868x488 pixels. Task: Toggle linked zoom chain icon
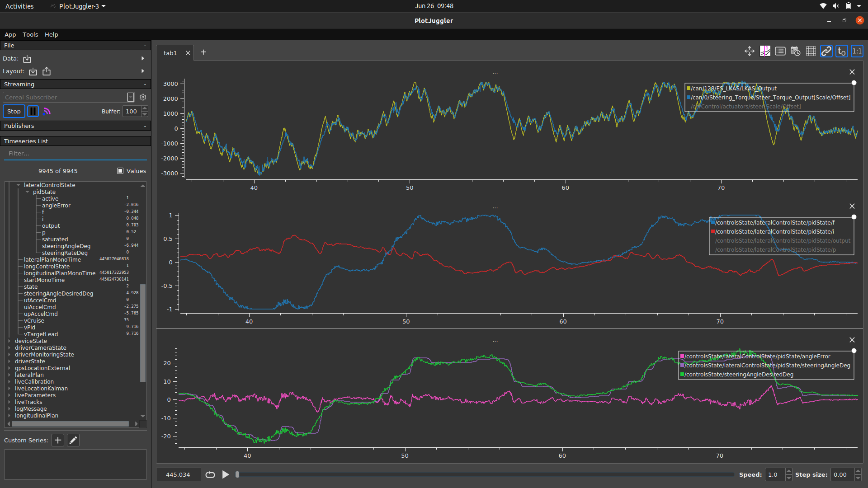click(x=826, y=52)
